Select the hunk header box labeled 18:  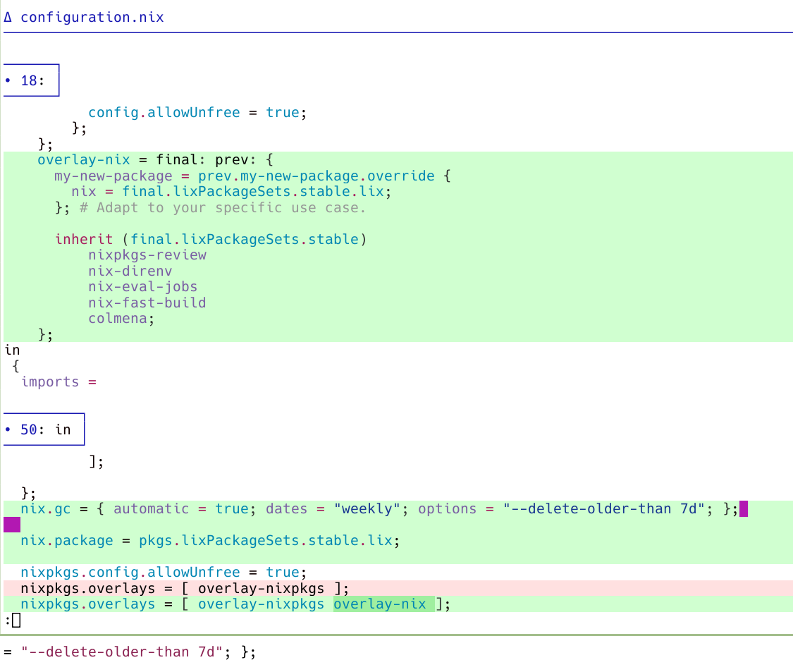coord(31,80)
